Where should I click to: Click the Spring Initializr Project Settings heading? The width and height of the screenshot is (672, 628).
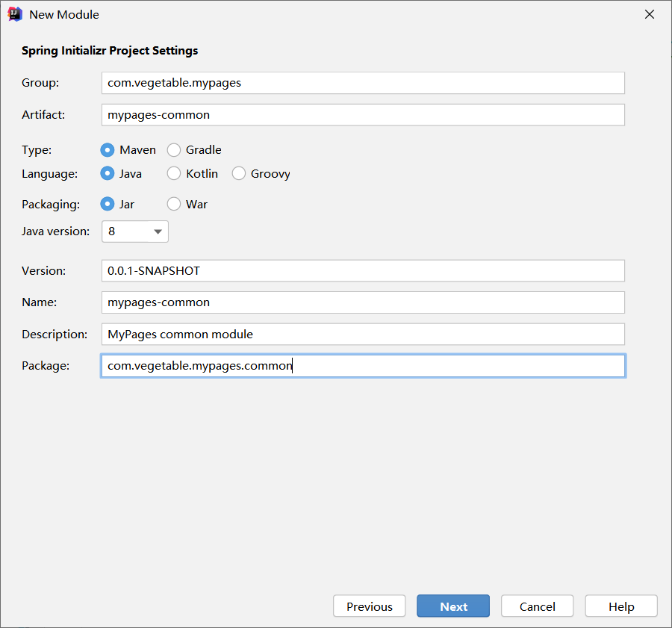(x=110, y=51)
